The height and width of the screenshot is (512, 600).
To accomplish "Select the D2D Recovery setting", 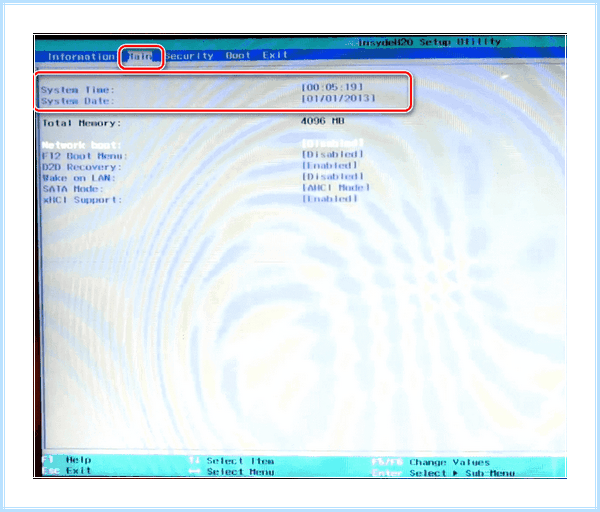I will [x=82, y=167].
